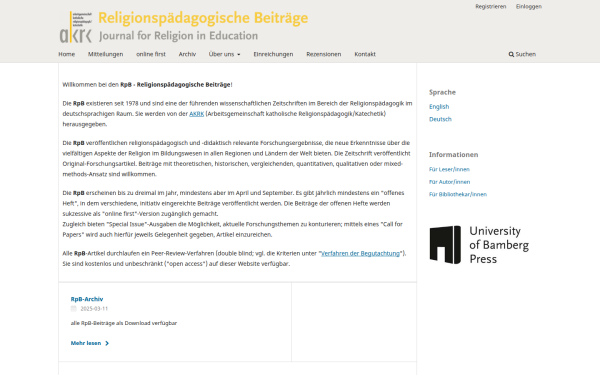Viewport: 600px width, 375px height.
Task: Open the Kontakt page
Action: (365, 54)
